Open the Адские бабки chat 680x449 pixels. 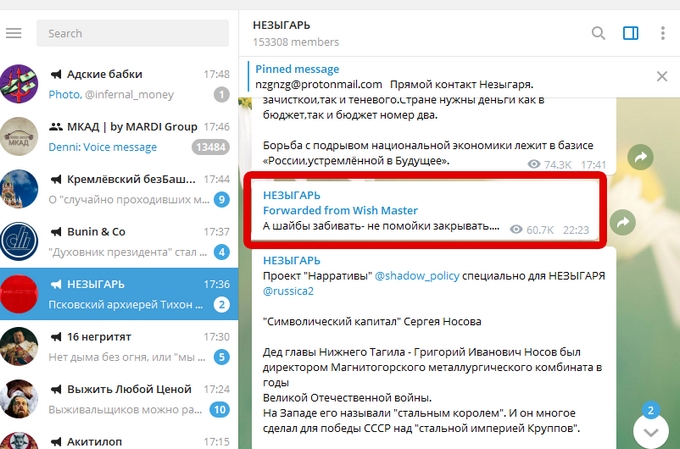click(119, 84)
